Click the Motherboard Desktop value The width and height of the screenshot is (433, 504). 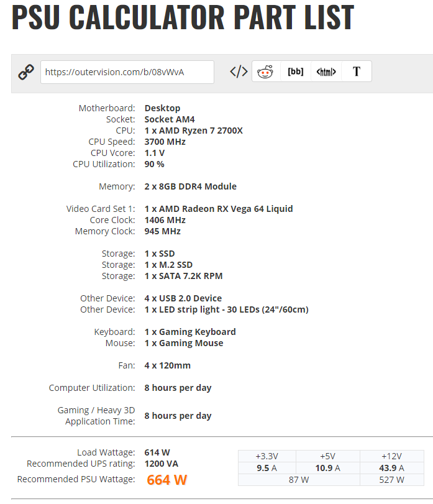[x=163, y=108]
